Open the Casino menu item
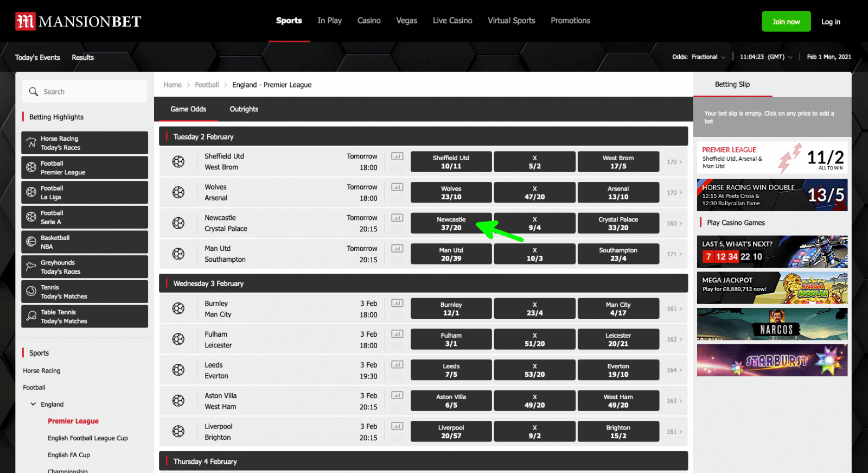This screenshot has height=473, width=868. tap(369, 21)
